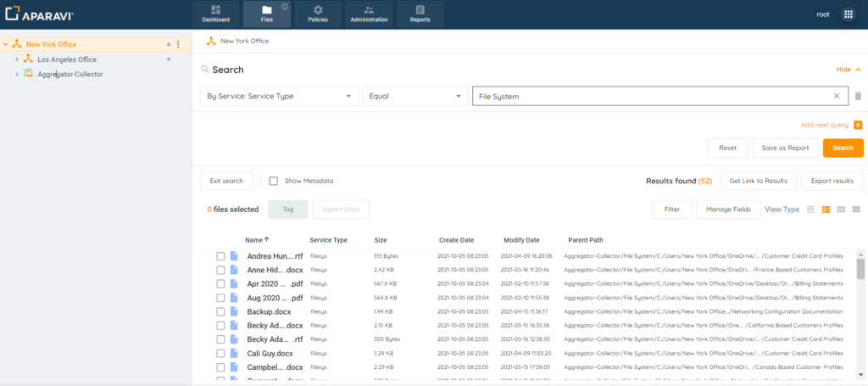Enable the Show Metadata checkbox

[x=274, y=181]
